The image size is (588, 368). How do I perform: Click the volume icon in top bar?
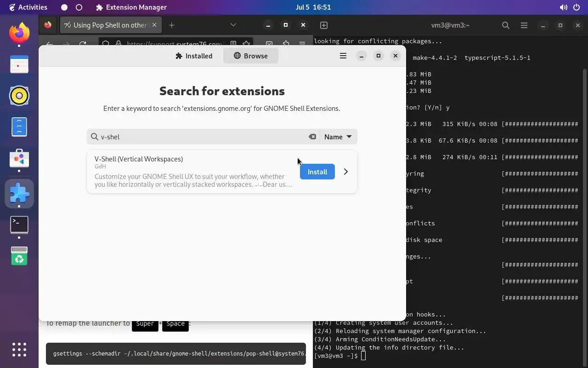click(x=563, y=7)
